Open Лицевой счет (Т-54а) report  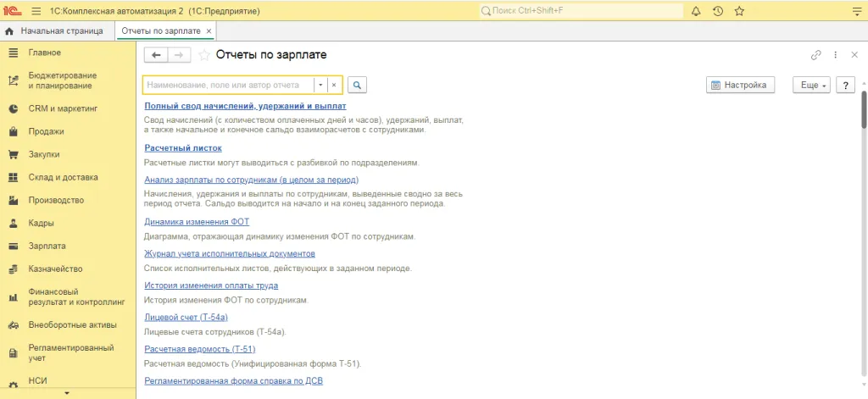click(186, 317)
